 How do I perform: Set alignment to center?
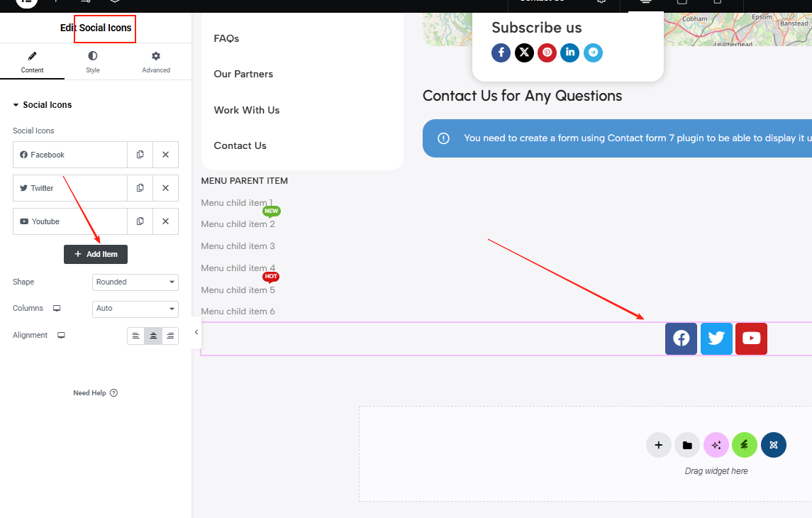(153, 336)
